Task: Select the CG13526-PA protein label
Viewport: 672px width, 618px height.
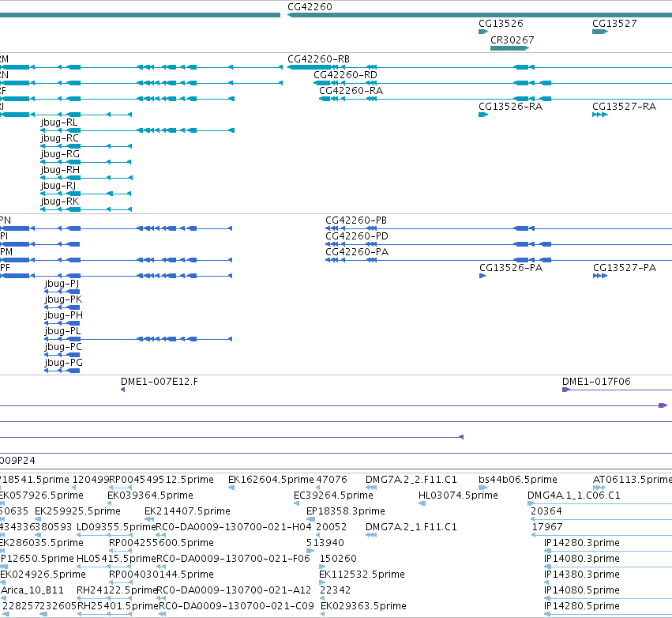Action: click(511, 268)
